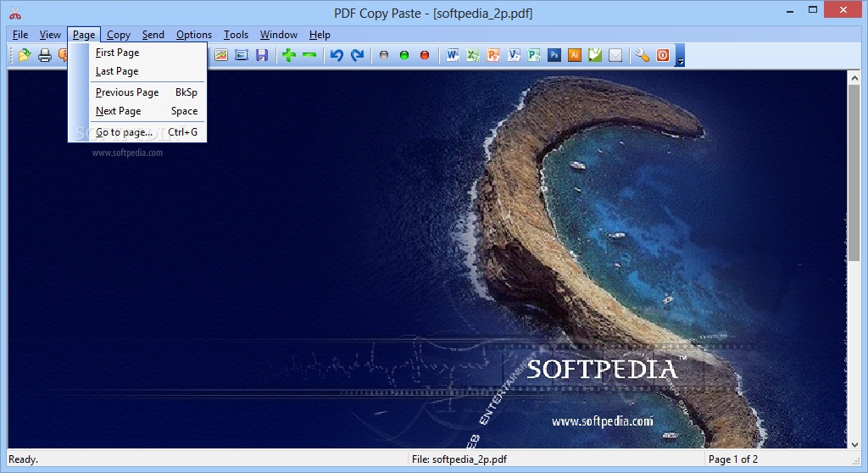Expand the toolbar overflow options arrow
This screenshot has width=868, height=473.
coord(681,55)
